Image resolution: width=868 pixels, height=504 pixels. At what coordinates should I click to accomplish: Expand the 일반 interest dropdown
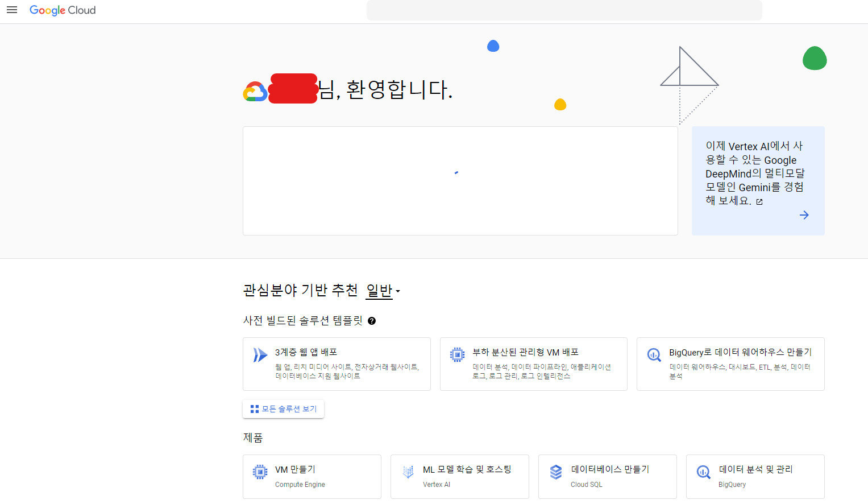pos(383,291)
